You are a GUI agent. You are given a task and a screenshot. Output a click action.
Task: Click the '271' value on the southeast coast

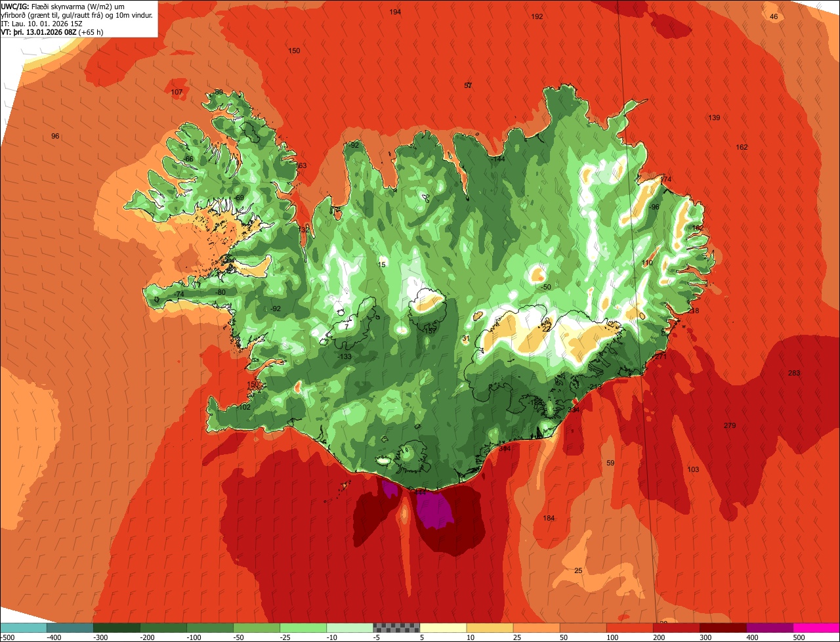660,357
